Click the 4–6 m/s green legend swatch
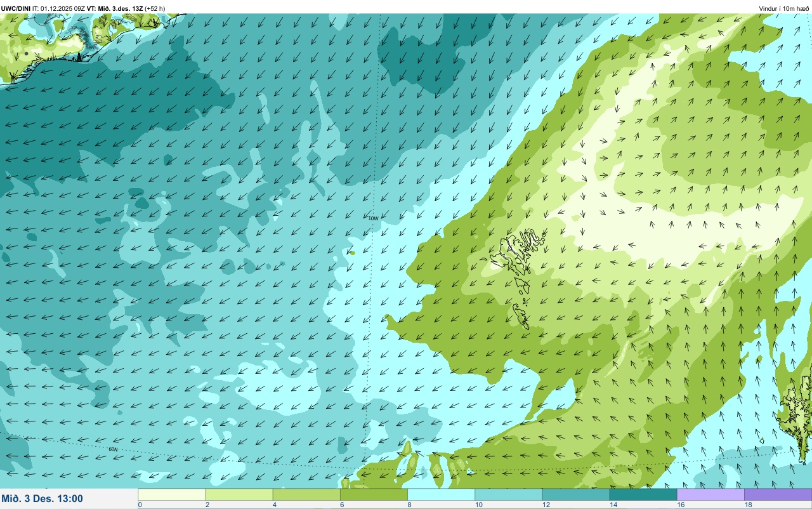This screenshot has height=509, width=812. (306, 494)
